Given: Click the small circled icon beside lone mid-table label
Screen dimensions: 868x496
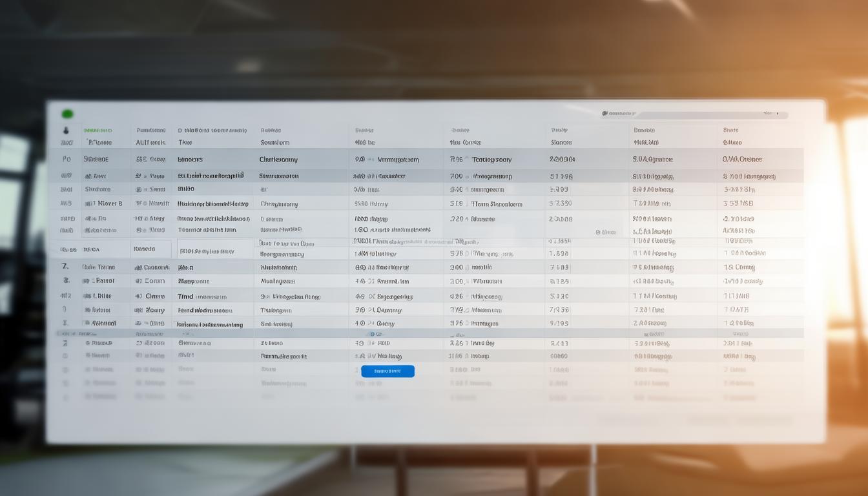Looking at the screenshot, I should point(598,232).
